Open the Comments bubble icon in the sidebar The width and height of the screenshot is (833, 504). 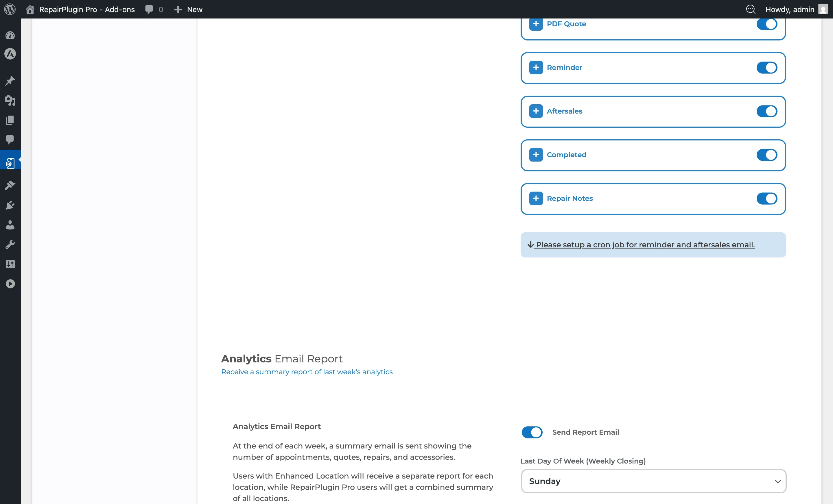coord(10,139)
